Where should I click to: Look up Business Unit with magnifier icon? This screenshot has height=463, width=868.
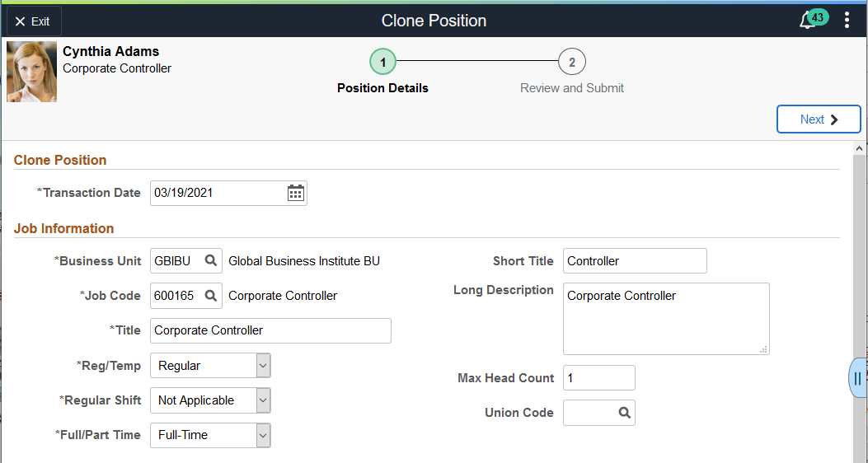coord(210,260)
